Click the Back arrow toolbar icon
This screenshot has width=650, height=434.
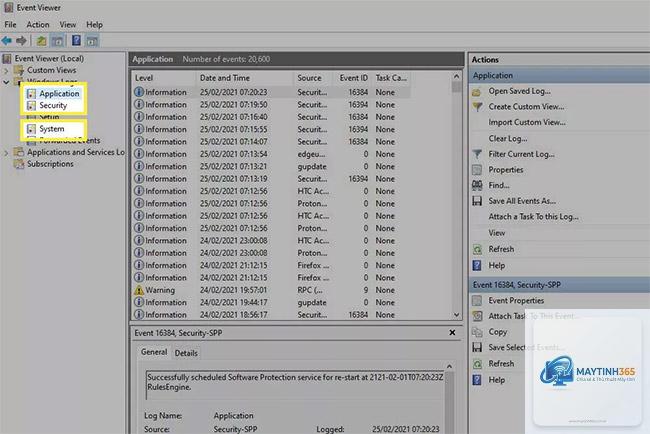tap(7, 41)
